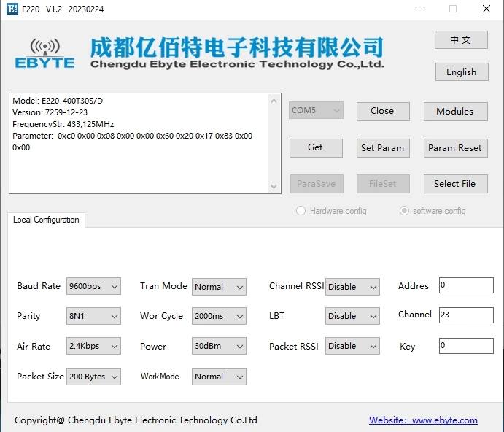The image size is (504, 432).
Task: Select Hardware config radio option
Action: pos(301,211)
